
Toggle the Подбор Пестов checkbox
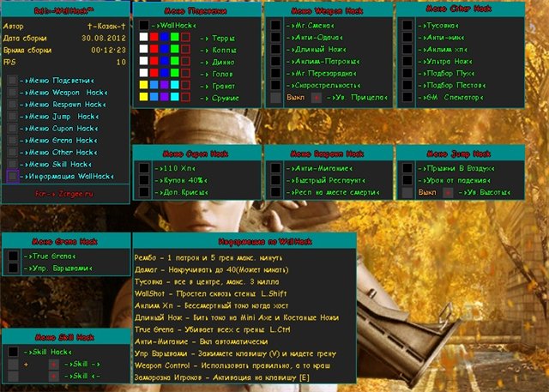pos(407,85)
